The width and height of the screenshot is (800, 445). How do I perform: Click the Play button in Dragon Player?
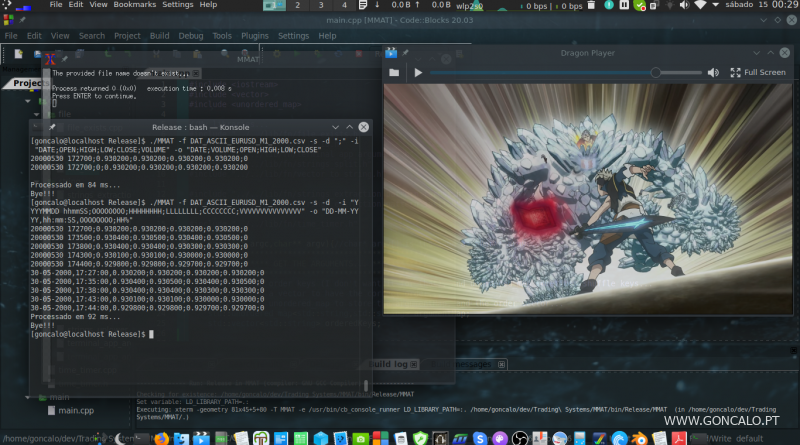tap(419, 72)
